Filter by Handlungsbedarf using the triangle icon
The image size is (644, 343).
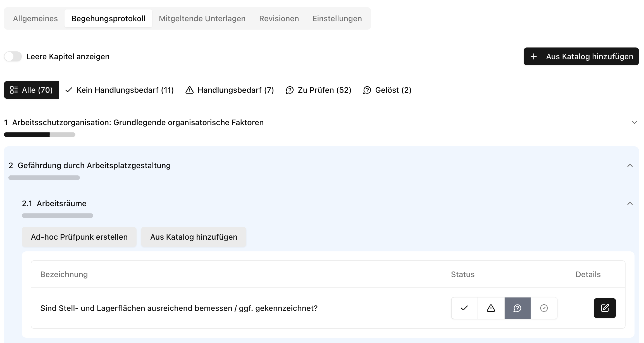(x=230, y=90)
